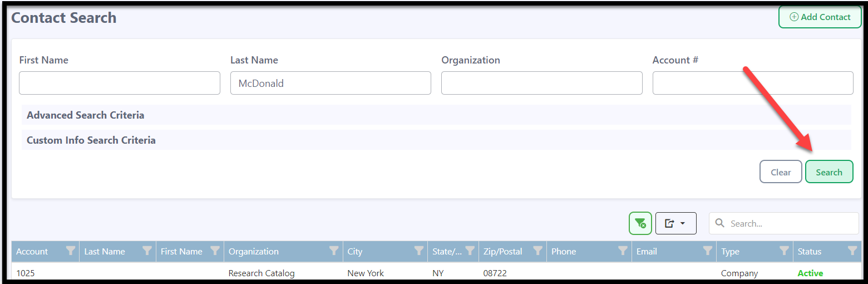Open filter for Type column
The width and height of the screenshot is (868, 284).
(x=784, y=251)
